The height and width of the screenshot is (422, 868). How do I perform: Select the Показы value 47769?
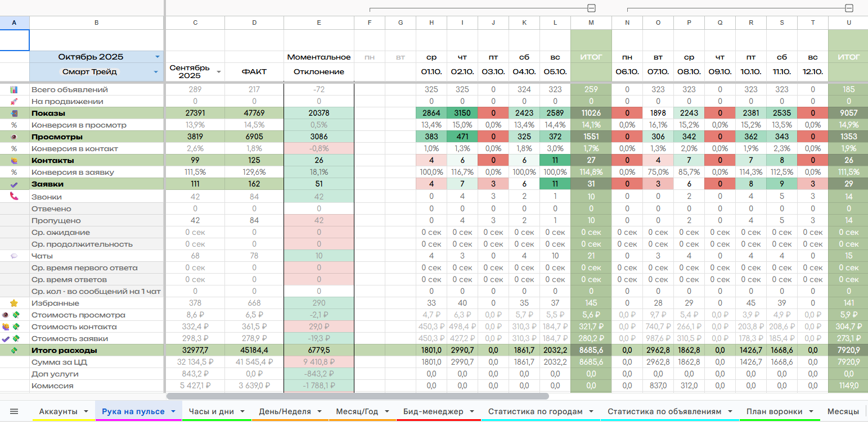(x=254, y=114)
